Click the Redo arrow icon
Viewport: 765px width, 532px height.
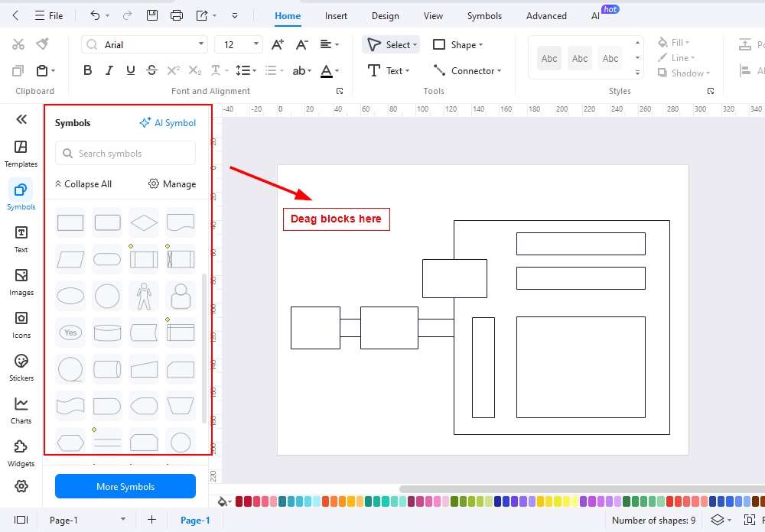(x=127, y=15)
